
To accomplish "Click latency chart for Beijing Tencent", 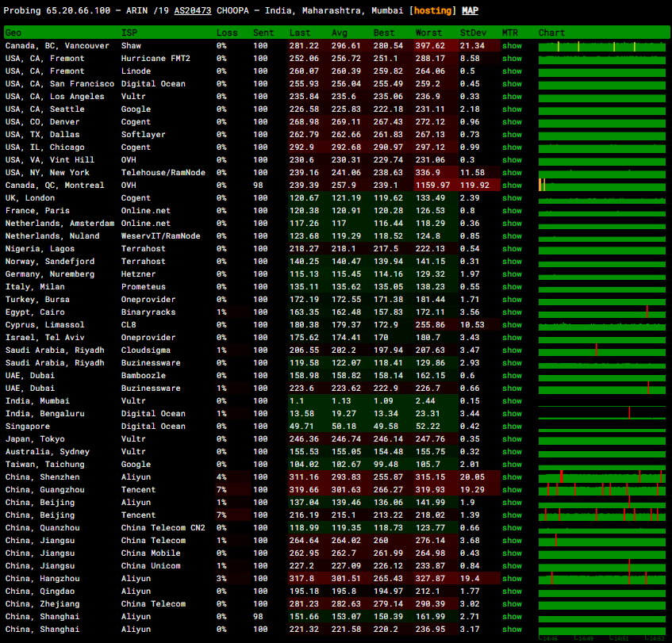I will [601, 515].
